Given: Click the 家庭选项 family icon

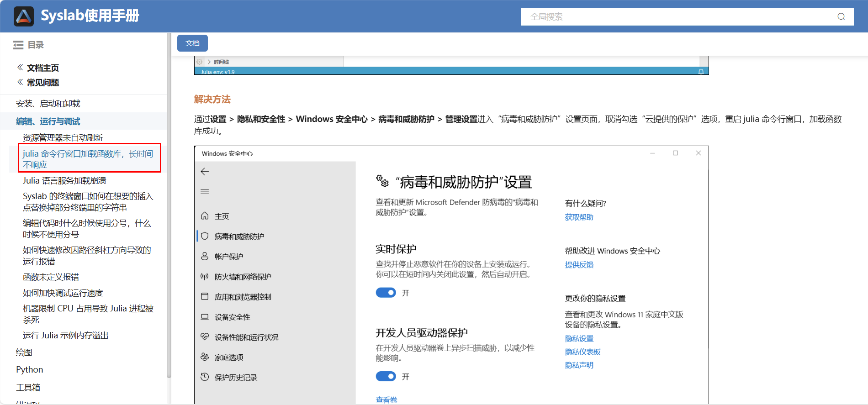Looking at the screenshot, I should pyautogui.click(x=205, y=357).
